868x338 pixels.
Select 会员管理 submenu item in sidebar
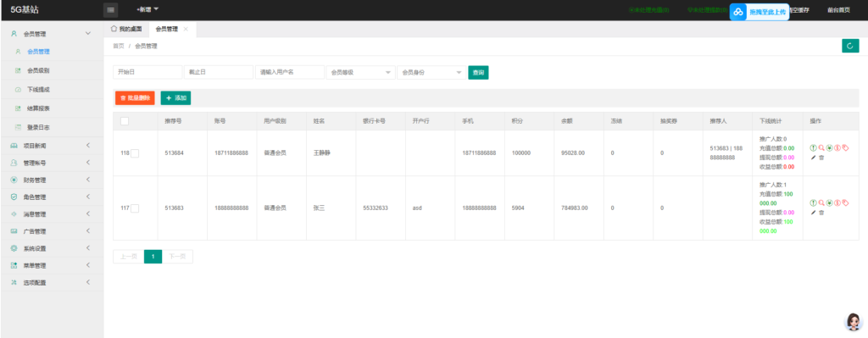39,52
